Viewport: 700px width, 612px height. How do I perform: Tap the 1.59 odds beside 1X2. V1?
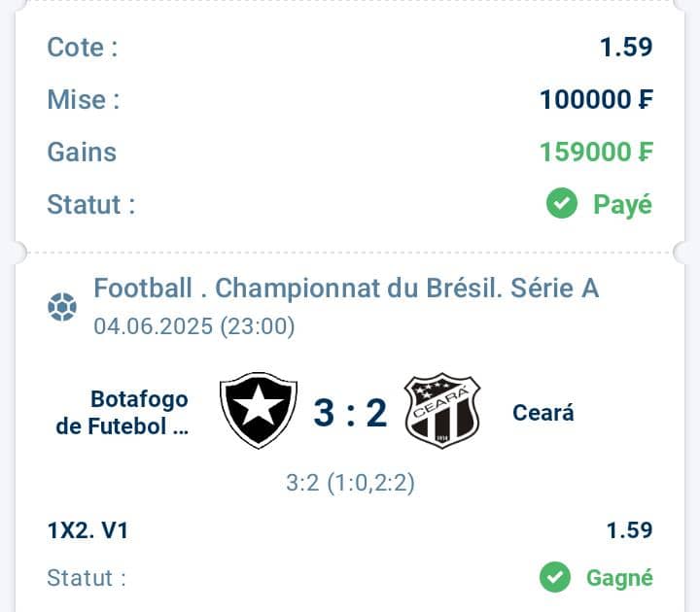pos(629,530)
